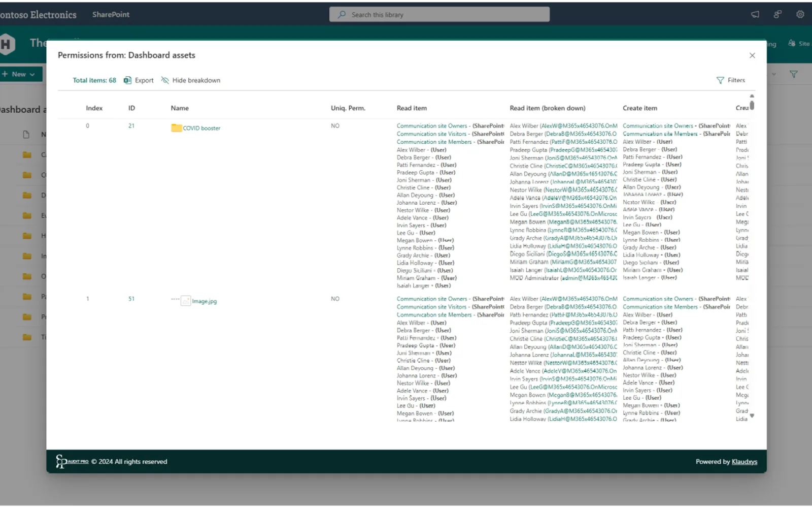This screenshot has width=812, height=508.
Task: Open the New dropdown in the library
Action: (x=19, y=74)
